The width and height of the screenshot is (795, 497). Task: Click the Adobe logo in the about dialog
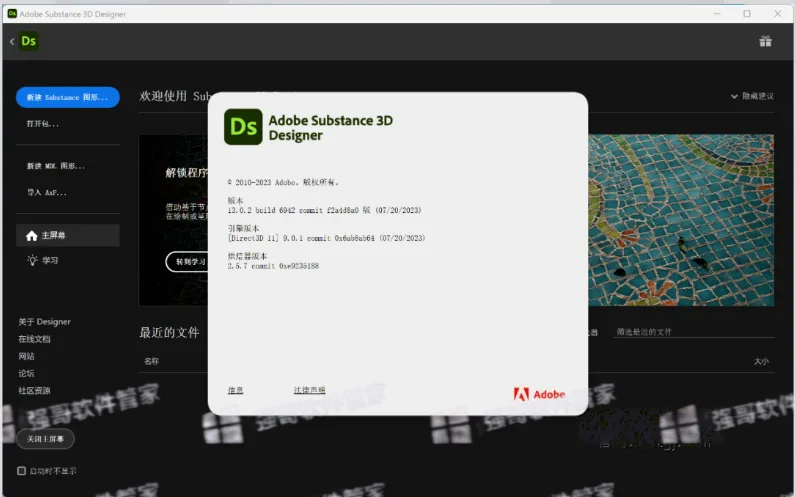pyautogui.click(x=539, y=394)
